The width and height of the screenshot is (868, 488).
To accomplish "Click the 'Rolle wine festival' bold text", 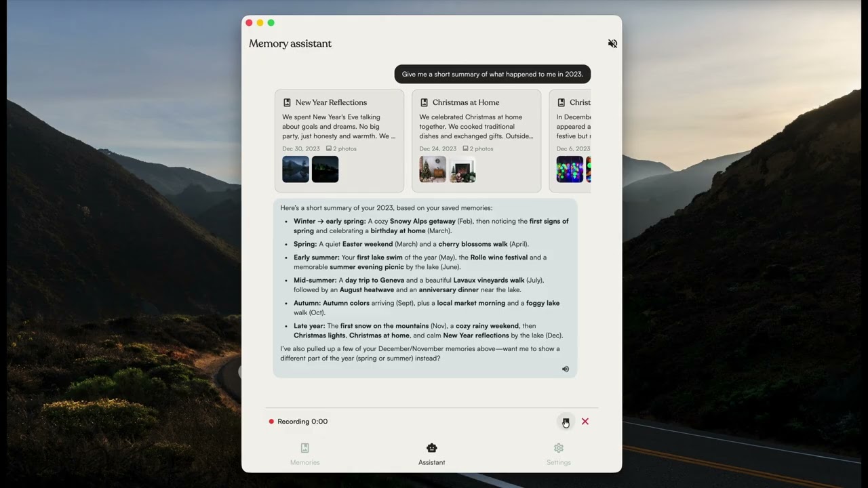I will click(x=498, y=258).
